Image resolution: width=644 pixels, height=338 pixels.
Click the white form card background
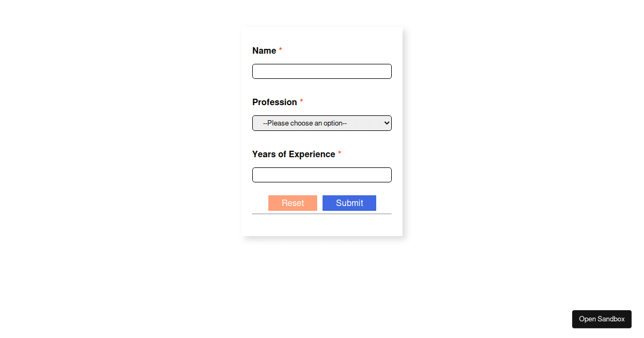click(x=321, y=225)
